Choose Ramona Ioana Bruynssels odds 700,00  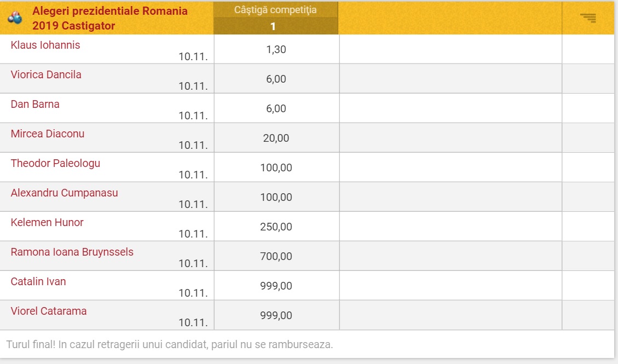[276, 256]
